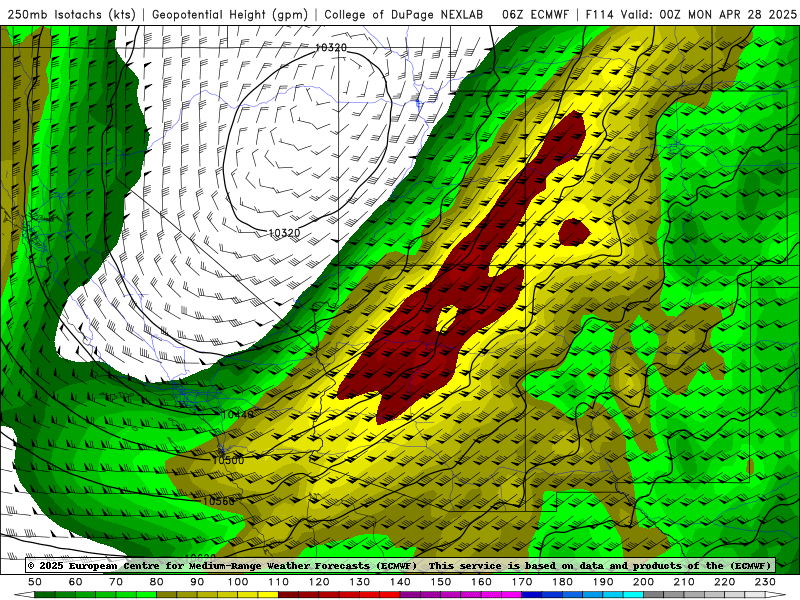Screen dimensions: 800x600
Task: Click the 230 knots color bar label
Action: pyautogui.click(x=765, y=582)
